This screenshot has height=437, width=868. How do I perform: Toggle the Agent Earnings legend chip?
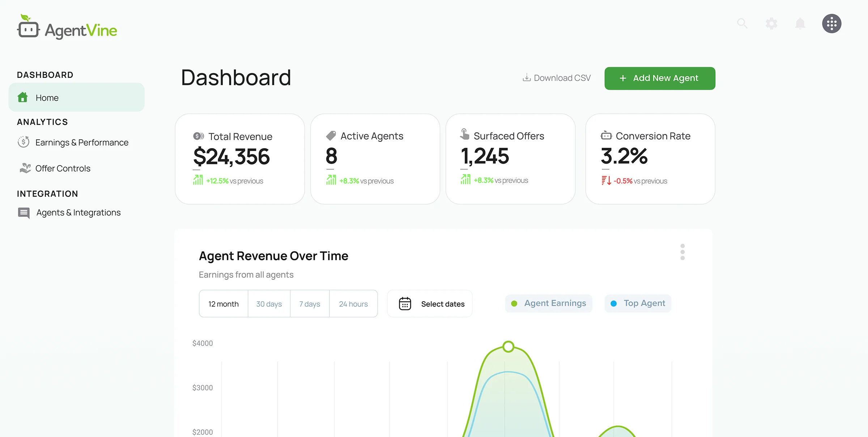click(548, 303)
